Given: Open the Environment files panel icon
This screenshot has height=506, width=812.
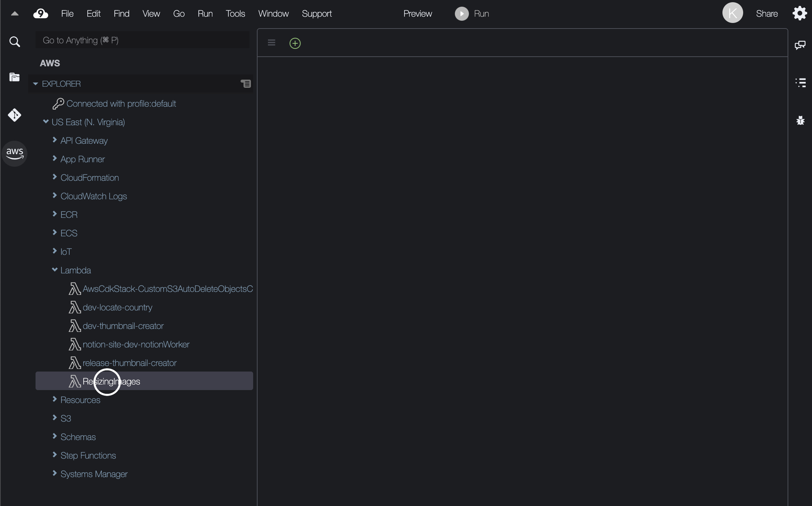Looking at the screenshot, I should coord(14,77).
